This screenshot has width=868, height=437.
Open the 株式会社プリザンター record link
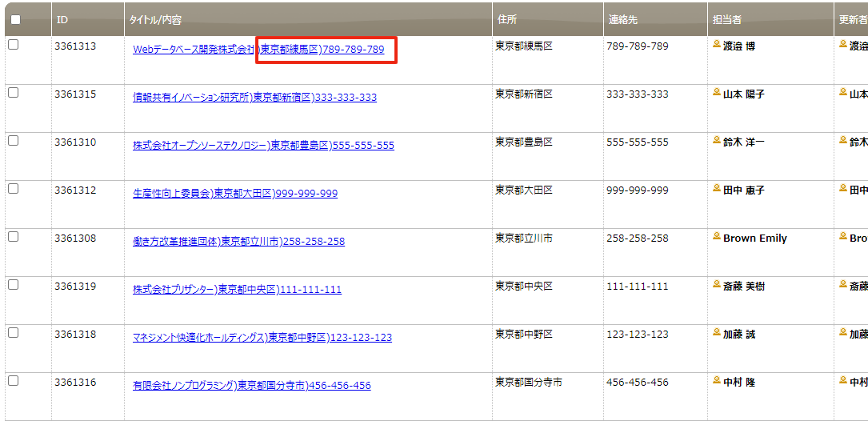click(237, 290)
